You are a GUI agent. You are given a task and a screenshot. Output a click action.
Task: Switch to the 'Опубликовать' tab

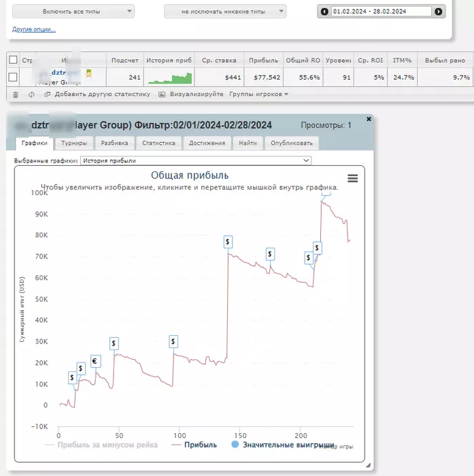[x=292, y=143]
